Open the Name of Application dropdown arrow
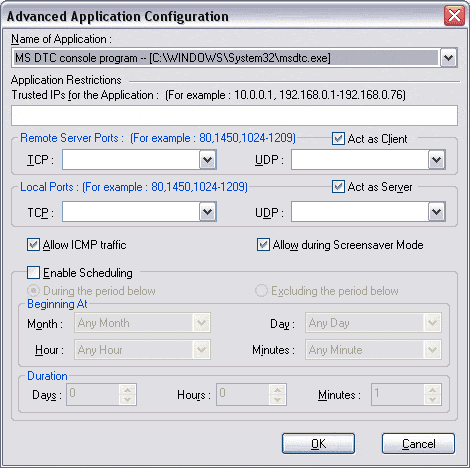This screenshot has width=470, height=468. tap(449, 58)
